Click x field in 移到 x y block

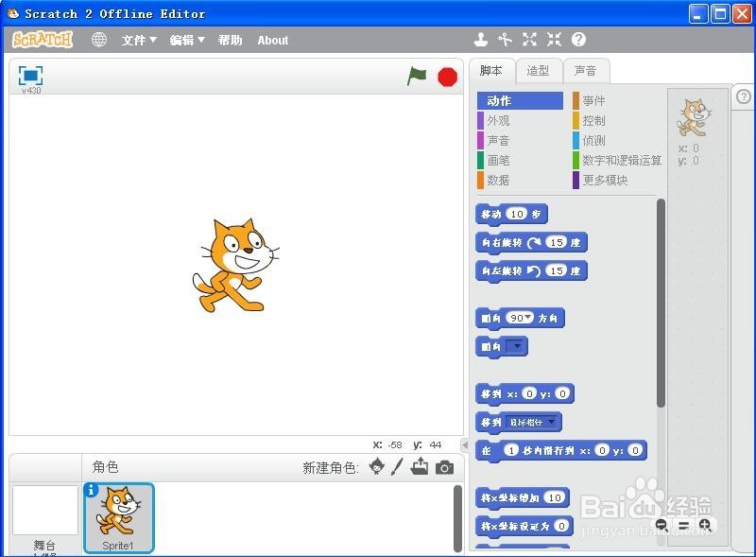pos(529,393)
